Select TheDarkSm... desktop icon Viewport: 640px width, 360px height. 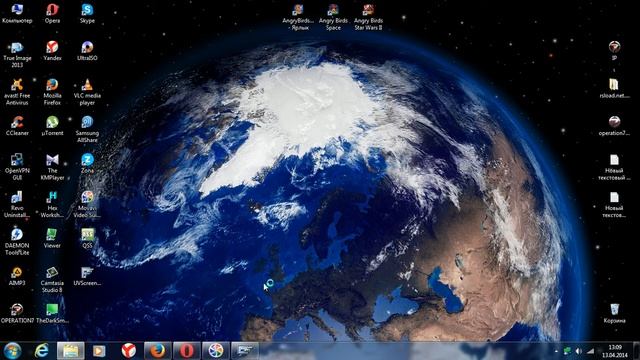[x=52, y=313]
